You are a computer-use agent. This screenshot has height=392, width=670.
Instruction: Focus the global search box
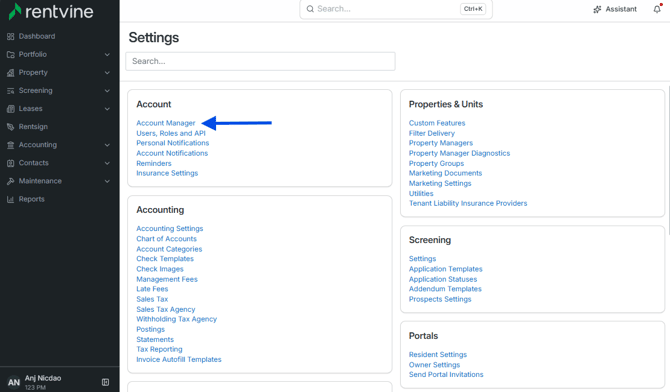pos(396,9)
